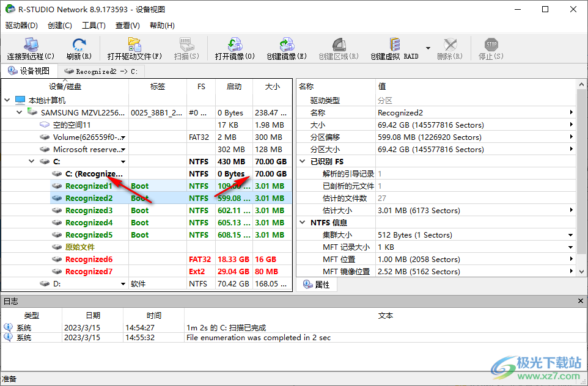Open the 查看(V) menu
The height and width of the screenshot is (386, 588).
(128, 26)
